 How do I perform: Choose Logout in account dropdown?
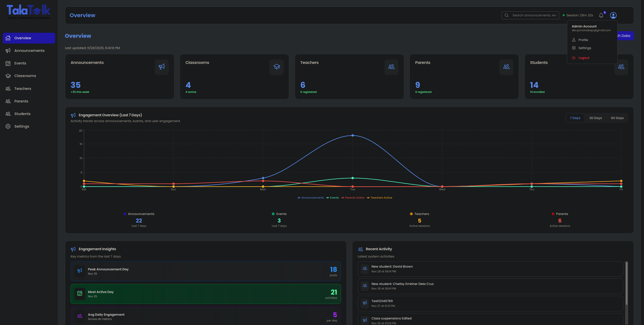(584, 58)
